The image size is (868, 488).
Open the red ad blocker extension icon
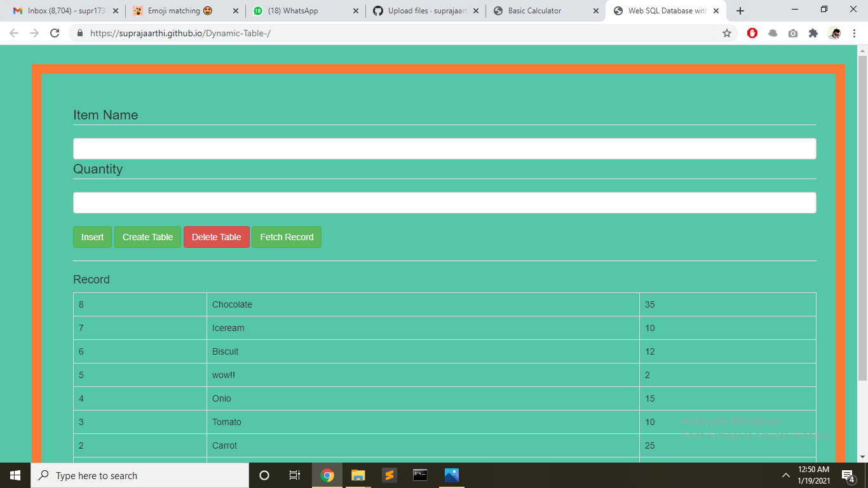coord(752,33)
